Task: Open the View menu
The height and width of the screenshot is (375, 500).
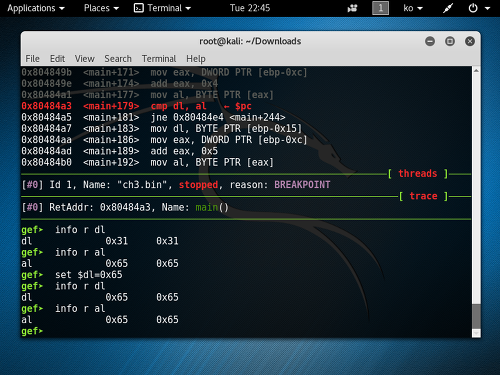Action: tap(84, 59)
